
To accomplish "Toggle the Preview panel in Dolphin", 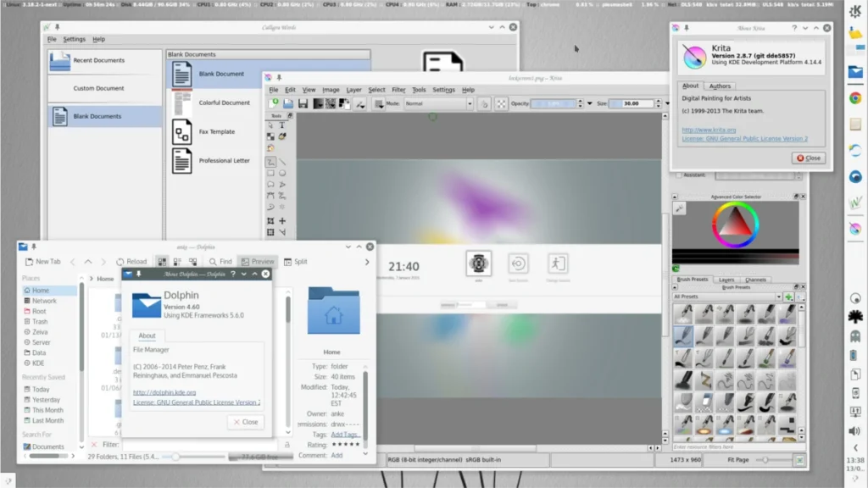I will coord(258,262).
